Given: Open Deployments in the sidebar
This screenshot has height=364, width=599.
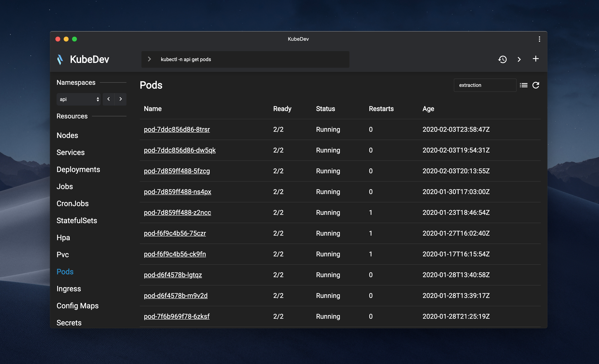Looking at the screenshot, I should pos(78,169).
